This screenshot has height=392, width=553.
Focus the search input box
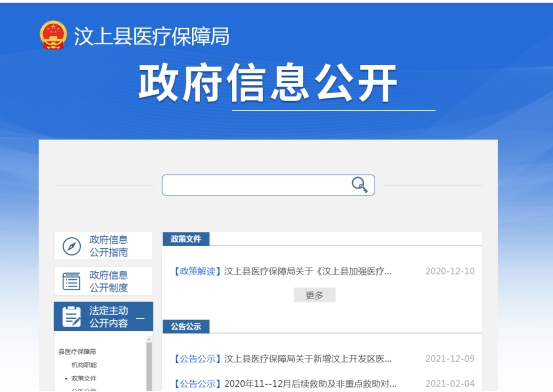click(268, 185)
